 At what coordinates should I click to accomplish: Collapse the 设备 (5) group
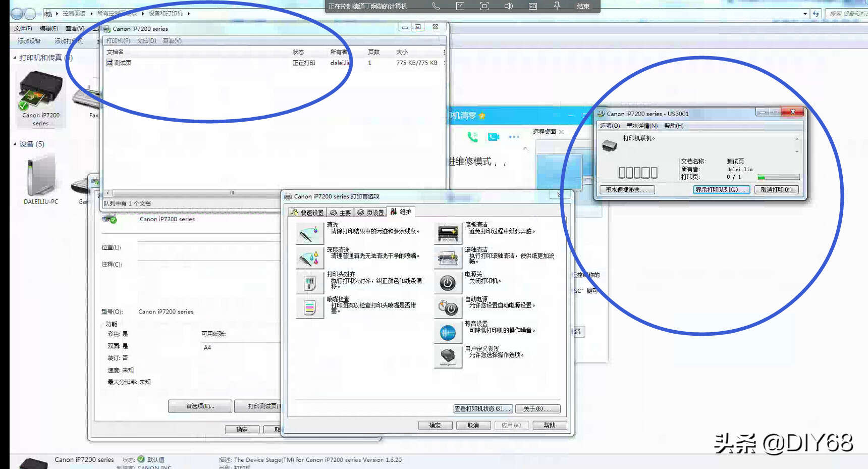[15, 144]
